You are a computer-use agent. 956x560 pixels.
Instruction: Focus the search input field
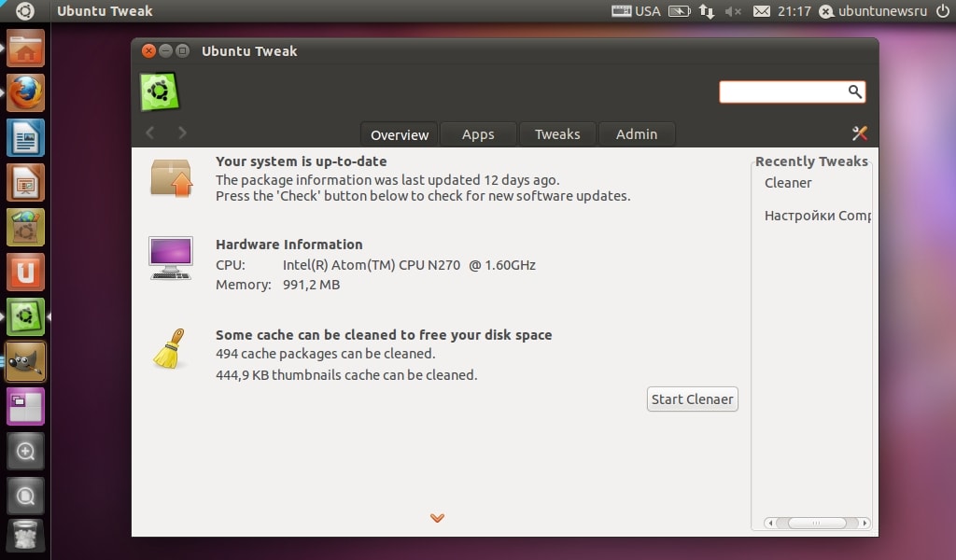click(792, 92)
